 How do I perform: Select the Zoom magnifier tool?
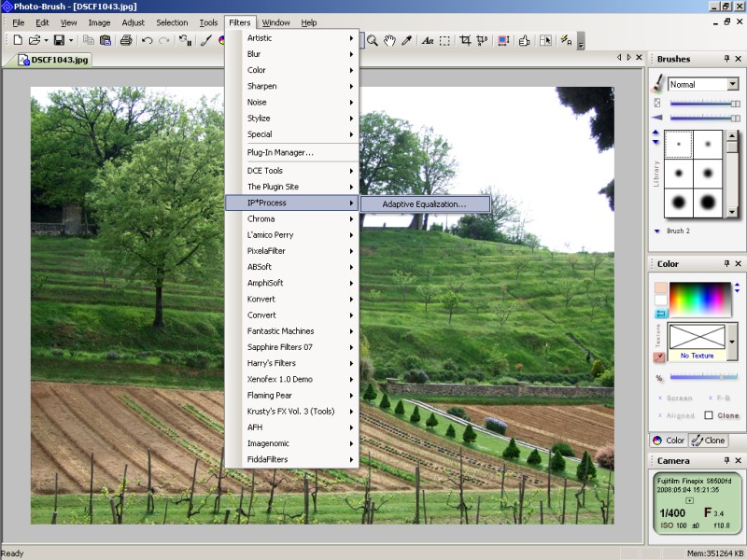pos(373,40)
